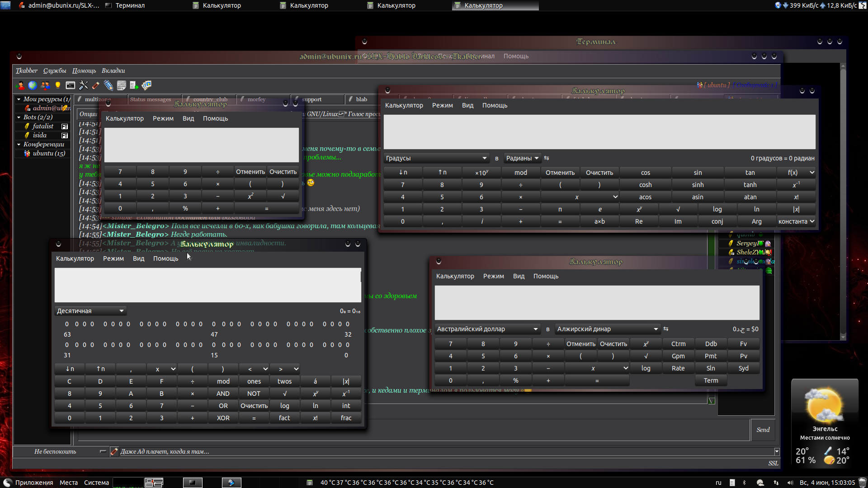
Task: Click the currency swap arrows icon
Action: 665,329
